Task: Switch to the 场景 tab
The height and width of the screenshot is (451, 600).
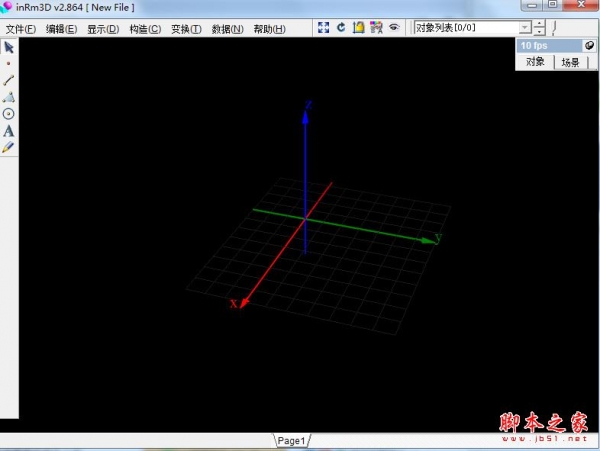Action: pos(570,62)
